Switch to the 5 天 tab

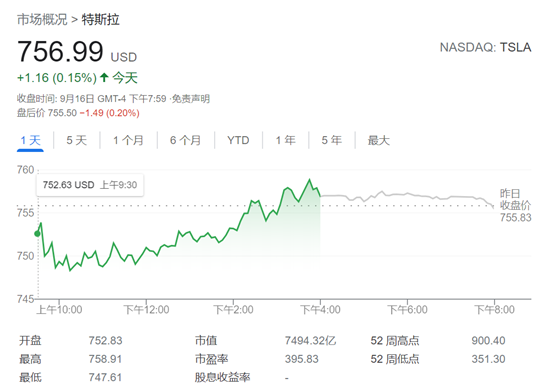(x=77, y=140)
